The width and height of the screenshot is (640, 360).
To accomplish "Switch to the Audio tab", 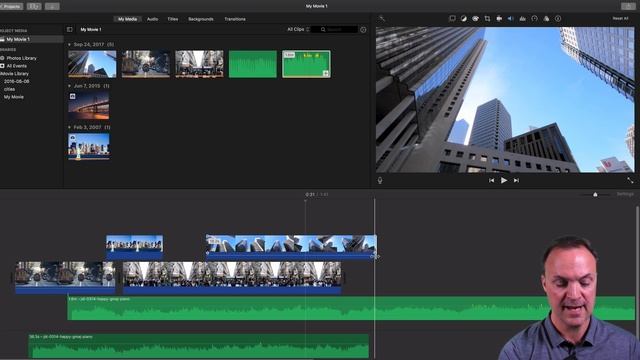I will point(152,19).
